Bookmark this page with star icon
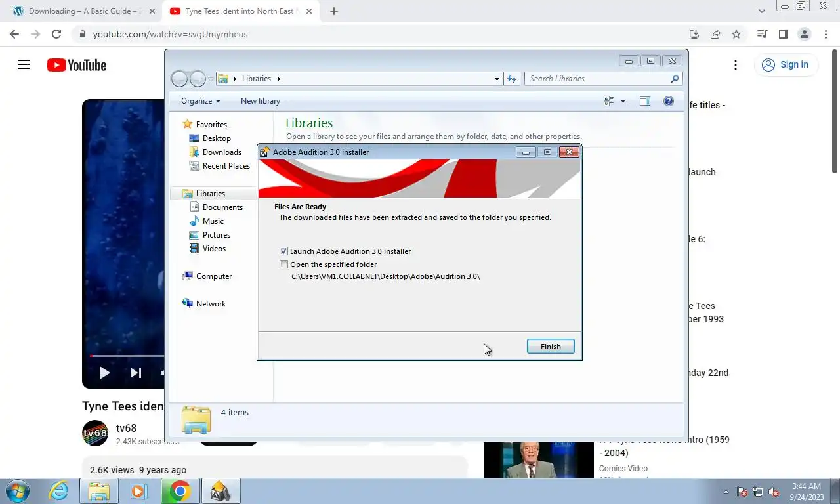840x504 pixels. tap(736, 34)
